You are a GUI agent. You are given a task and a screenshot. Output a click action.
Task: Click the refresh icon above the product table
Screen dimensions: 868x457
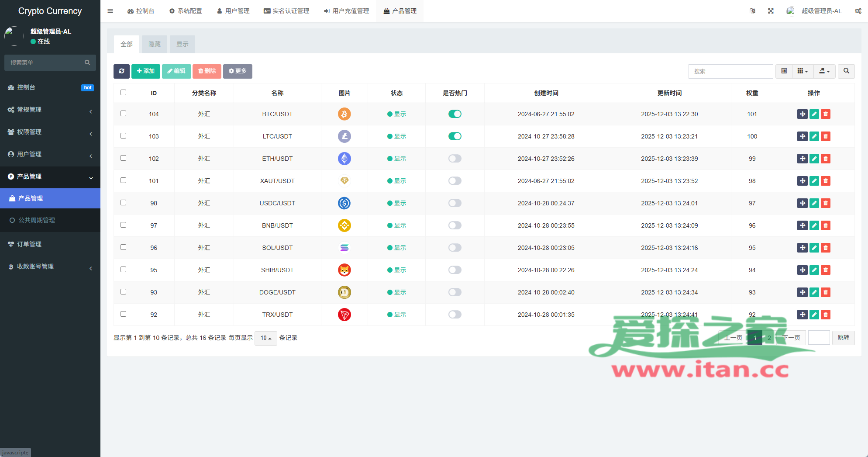(121, 71)
